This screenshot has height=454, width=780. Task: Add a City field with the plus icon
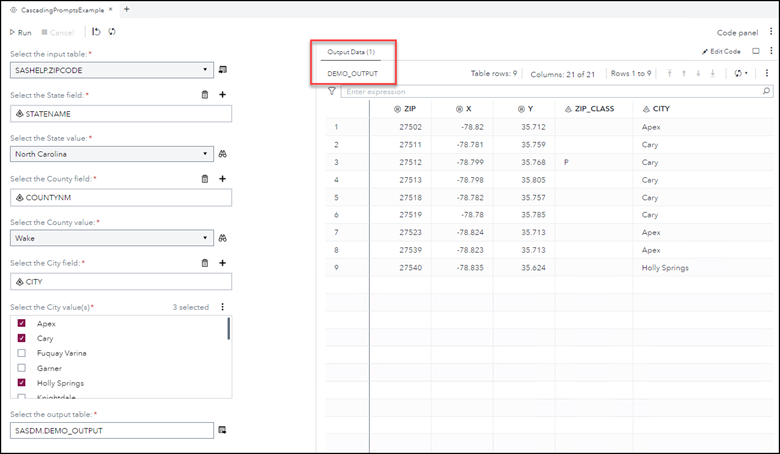tap(222, 263)
